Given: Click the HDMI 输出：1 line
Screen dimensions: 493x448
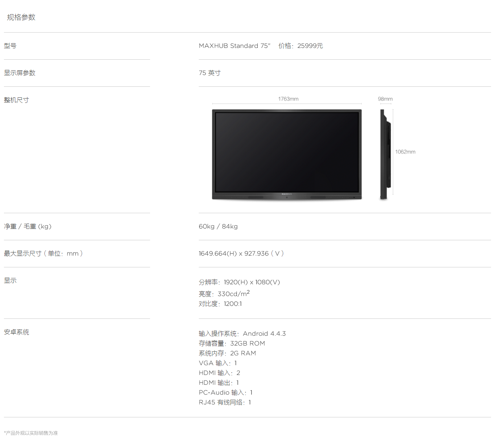Looking at the screenshot, I should (x=219, y=383).
